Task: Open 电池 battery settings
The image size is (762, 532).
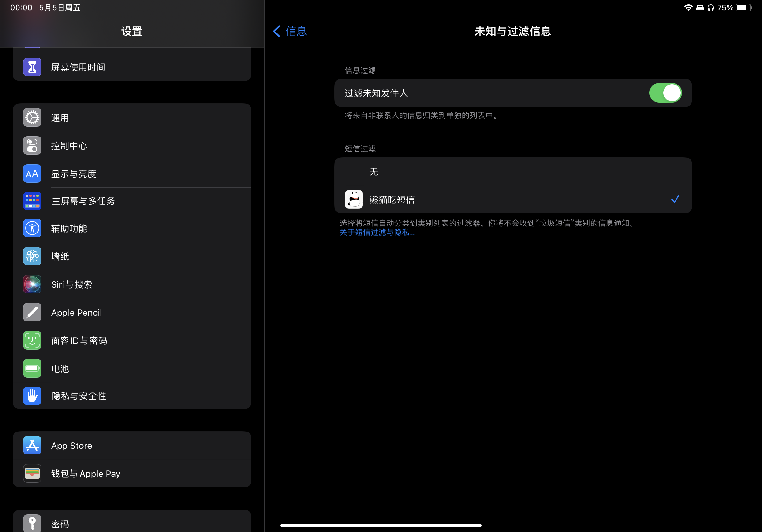Action: point(133,368)
